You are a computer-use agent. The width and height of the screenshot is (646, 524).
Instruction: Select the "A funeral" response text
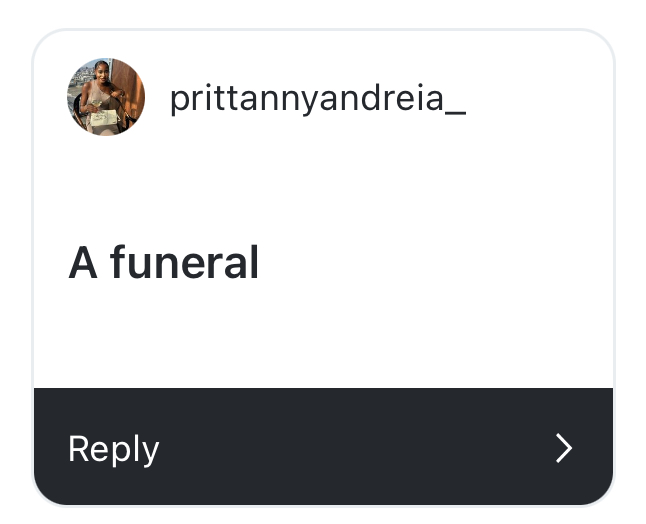(x=163, y=264)
